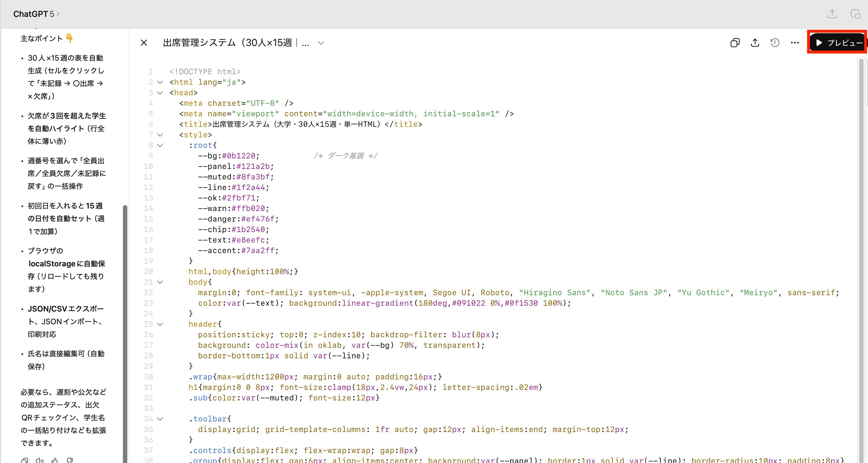
Task: Expand the 出席管理システム title dropdown chevron
Action: point(321,43)
